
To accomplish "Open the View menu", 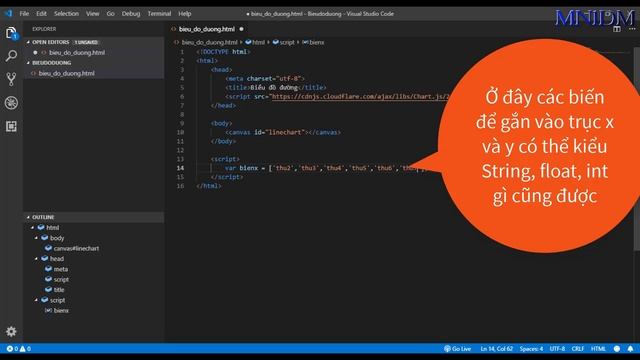I will coord(92,13).
